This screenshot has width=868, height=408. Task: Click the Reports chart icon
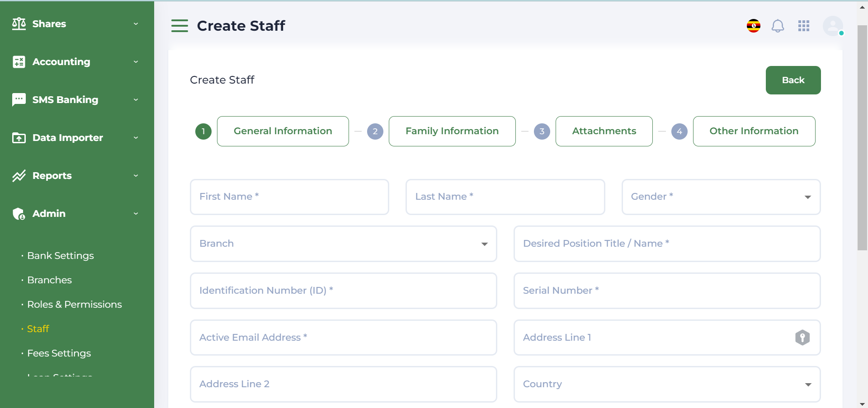19,176
